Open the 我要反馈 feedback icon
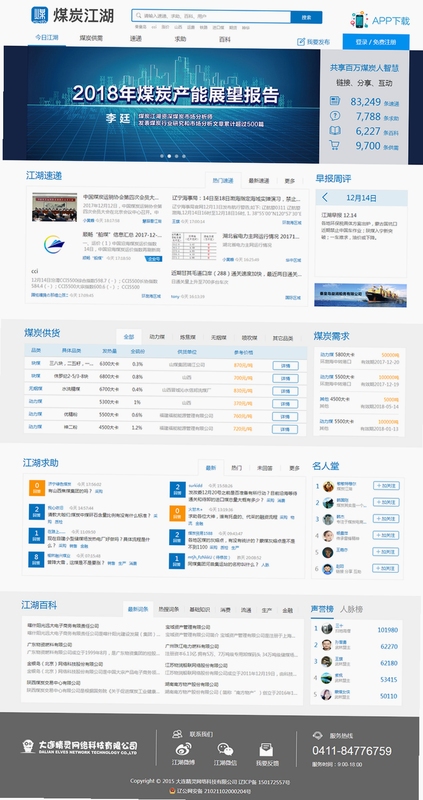Screen dimensions: 423x800 [x=266, y=749]
